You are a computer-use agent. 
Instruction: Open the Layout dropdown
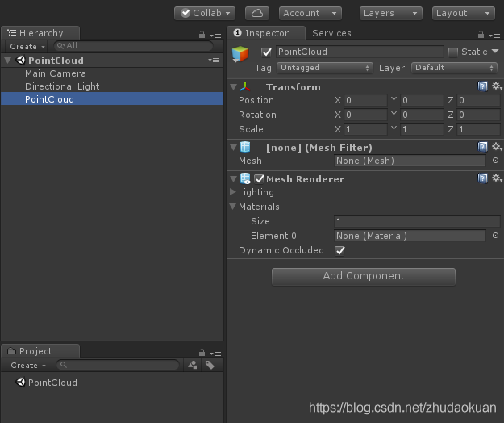point(463,13)
